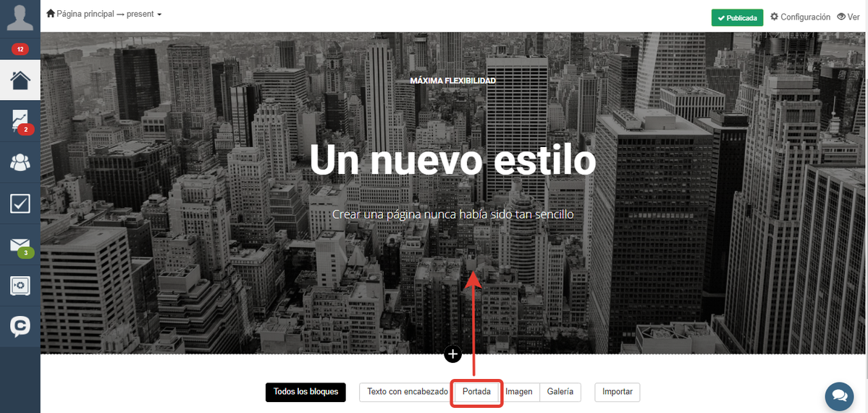The width and height of the screenshot is (868, 413).
Task: Click the Importar button
Action: tap(618, 391)
